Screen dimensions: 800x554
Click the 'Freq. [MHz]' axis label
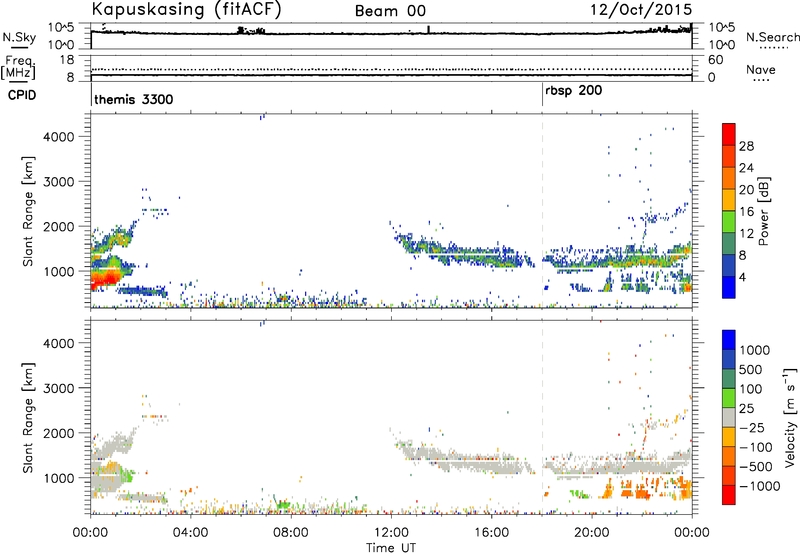coord(19,68)
